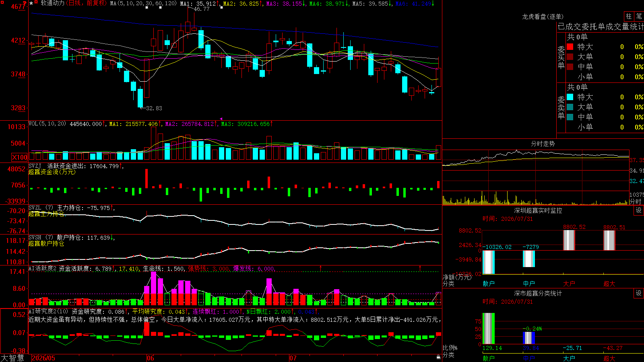Click the VOL(5,10,20) indicator label
Image resolution: width=644 pixels, height=362 pixels.
point(47,124)
